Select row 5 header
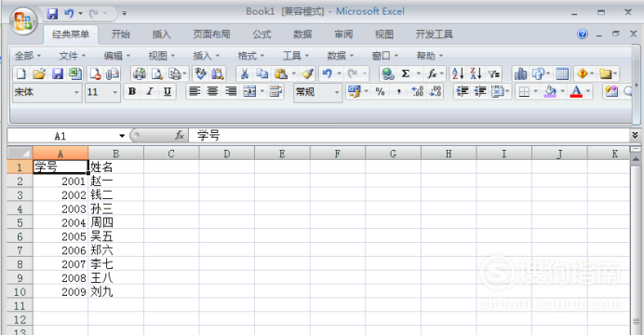This screenshot has width=644, height=335. point(20,222)
